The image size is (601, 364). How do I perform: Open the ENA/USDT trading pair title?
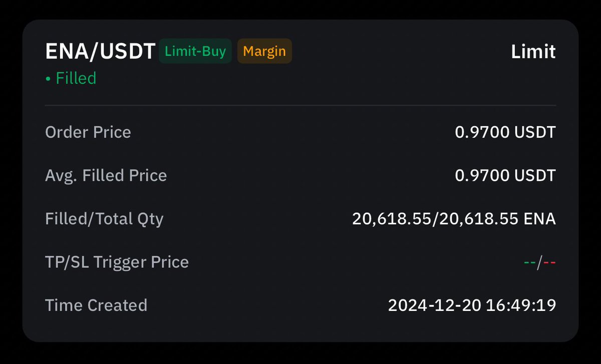[x=100, y=52]
